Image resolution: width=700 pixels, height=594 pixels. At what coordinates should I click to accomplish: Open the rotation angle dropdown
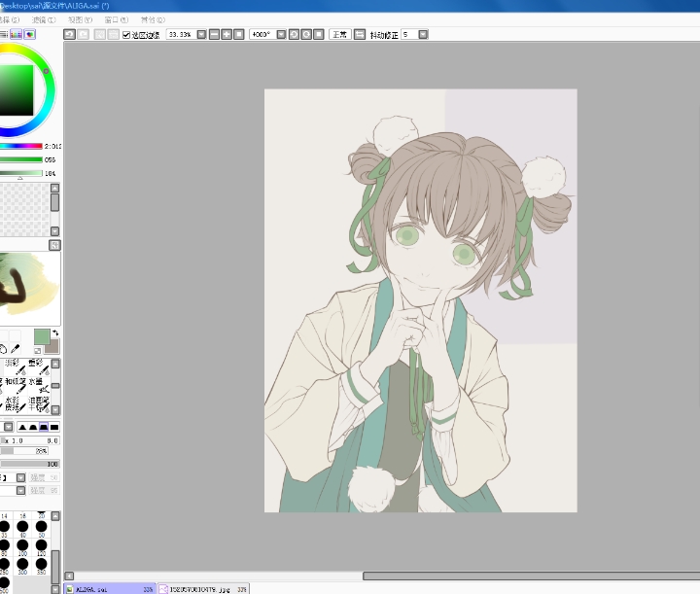[280, 34]
